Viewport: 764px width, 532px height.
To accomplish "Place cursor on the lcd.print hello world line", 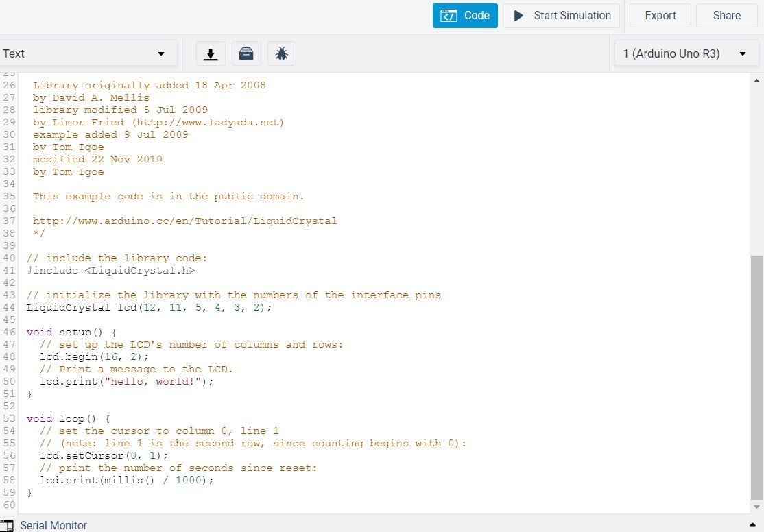I will pyautogui.click(x=128, y=381).
